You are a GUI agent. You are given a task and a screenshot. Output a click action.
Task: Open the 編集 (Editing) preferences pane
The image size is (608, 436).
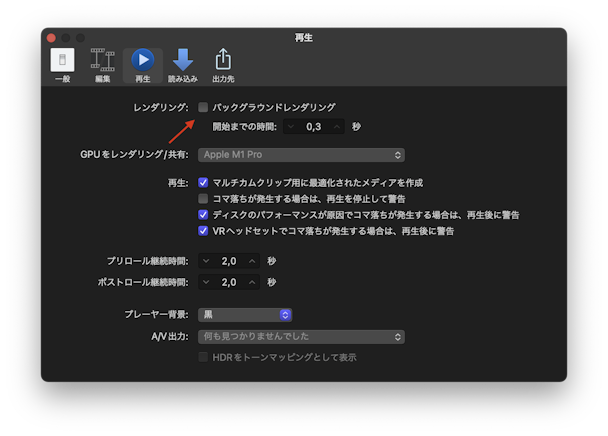[103, 65]
